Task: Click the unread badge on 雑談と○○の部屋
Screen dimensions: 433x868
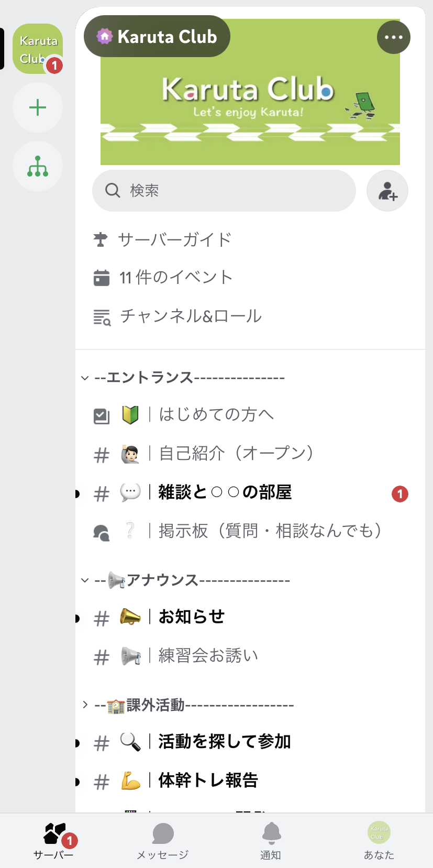Action: [400, 493]
